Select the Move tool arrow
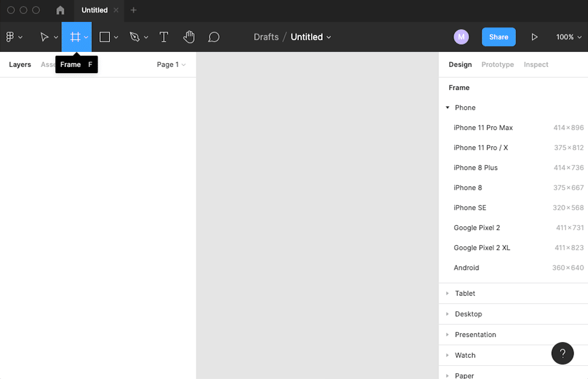 tap(44, 37)
